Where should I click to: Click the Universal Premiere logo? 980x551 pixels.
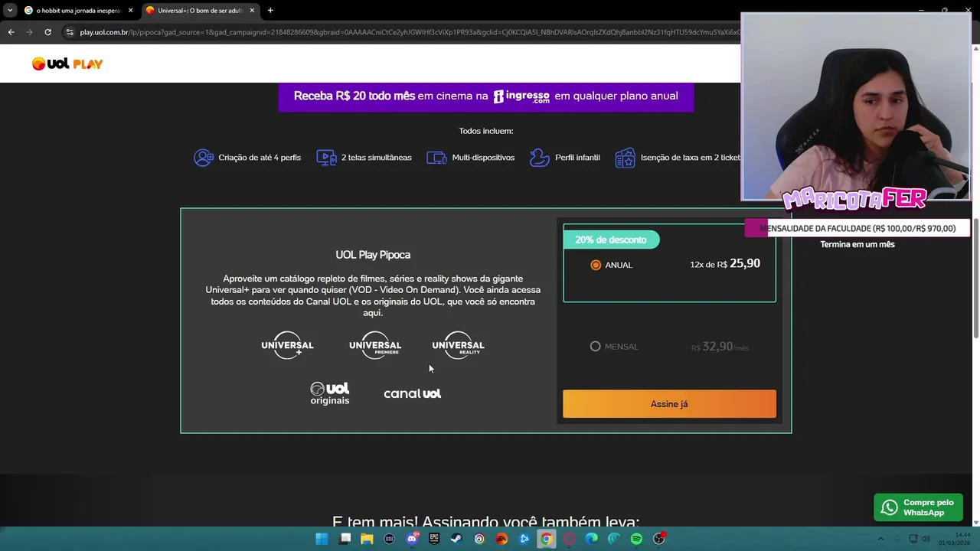(x=375, y=345)
